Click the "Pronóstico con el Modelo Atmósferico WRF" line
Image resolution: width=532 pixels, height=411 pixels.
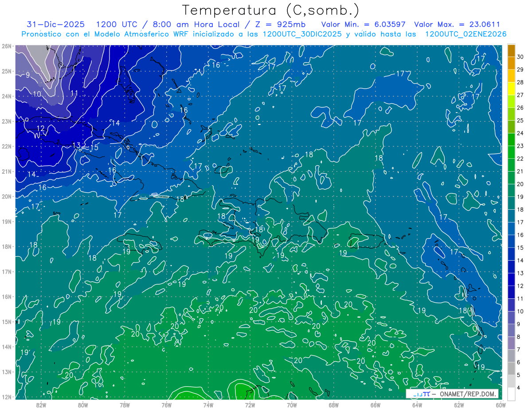tap(264, 34)
